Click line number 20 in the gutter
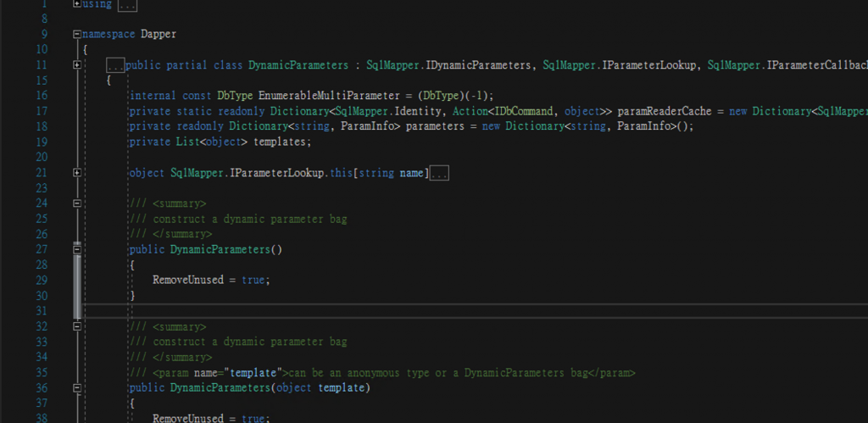Viewport: 868px width, 423px height. coord(41,157)
